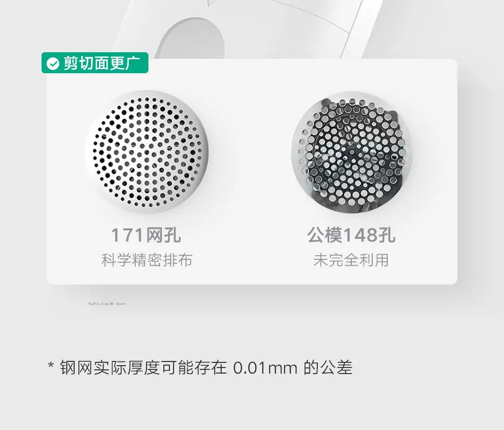The image size is (504, 430).
Task: Open the white 171-hole mesh image
Action: click(x=147, y=152)
